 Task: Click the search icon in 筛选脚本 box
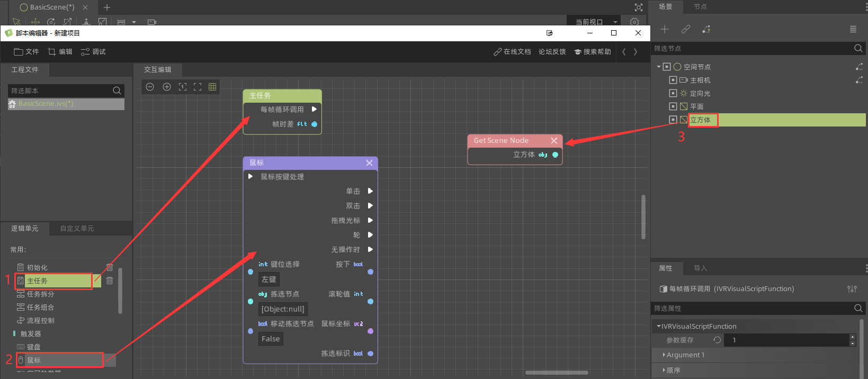[x=117, y=91]
